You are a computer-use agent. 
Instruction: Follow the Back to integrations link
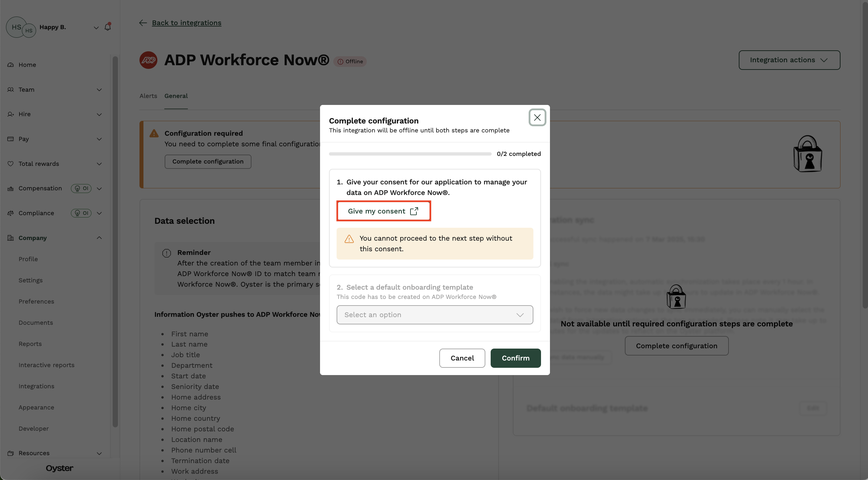click(x=186, y=23)
